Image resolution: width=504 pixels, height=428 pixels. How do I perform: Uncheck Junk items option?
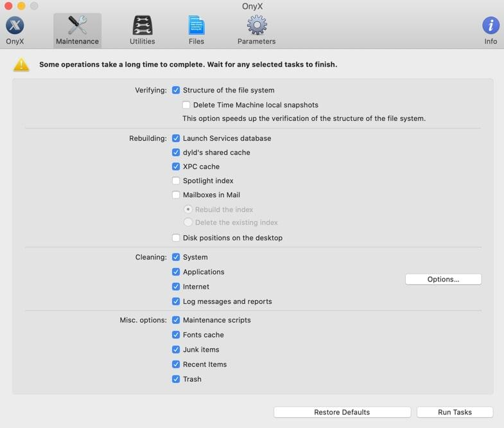176,350
